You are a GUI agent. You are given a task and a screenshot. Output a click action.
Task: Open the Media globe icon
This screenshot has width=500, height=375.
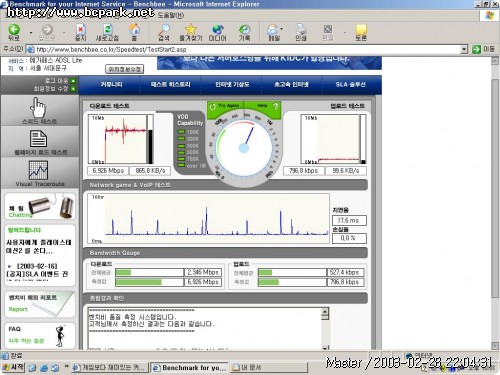click(x=217, y=30)
